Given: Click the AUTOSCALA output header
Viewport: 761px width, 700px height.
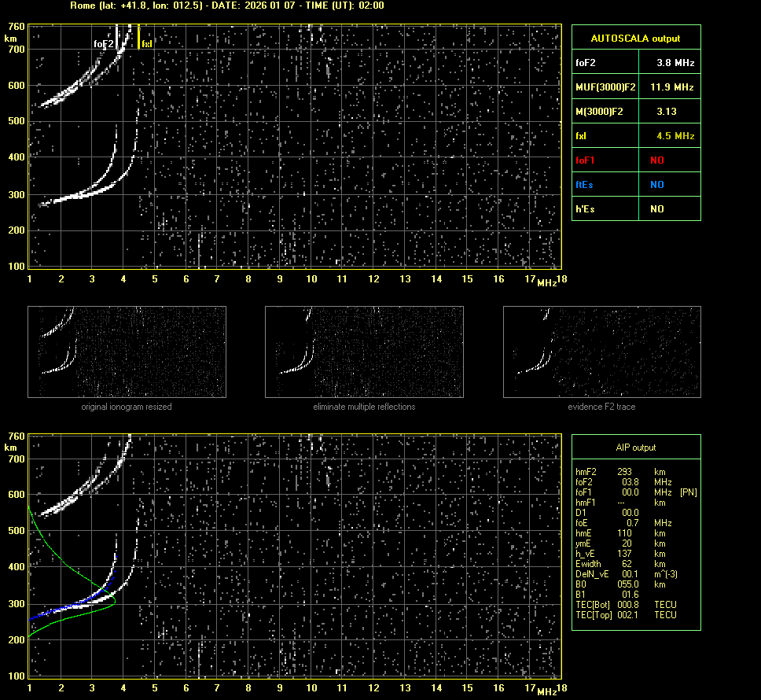Looking at the screenshot, I should 635,38.
